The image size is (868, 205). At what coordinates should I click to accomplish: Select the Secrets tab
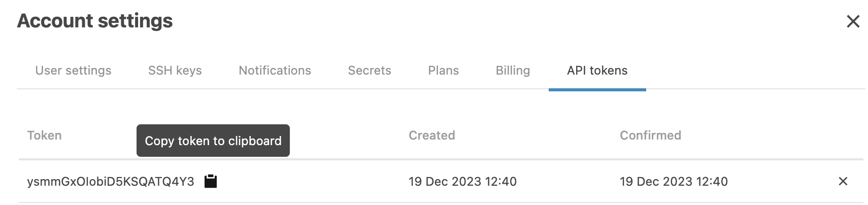point(370,71)
